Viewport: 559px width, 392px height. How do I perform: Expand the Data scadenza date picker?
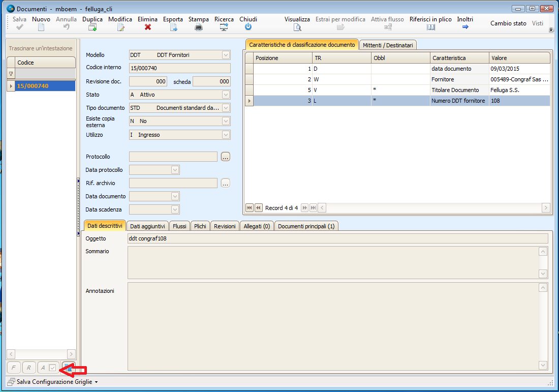(x=175, y=209)
